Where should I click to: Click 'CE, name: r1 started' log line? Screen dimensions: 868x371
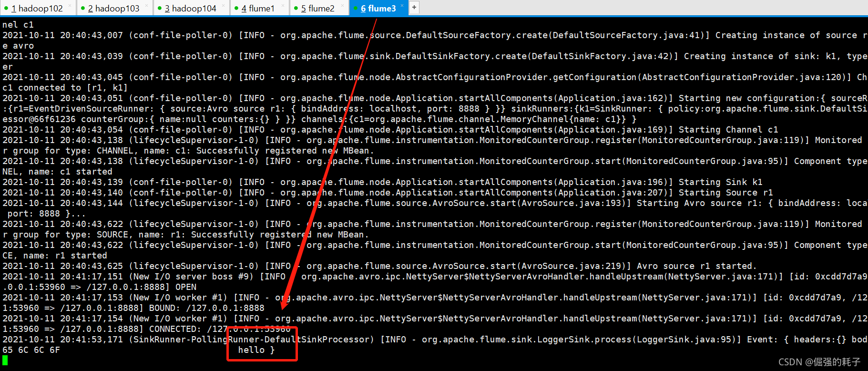[55, 256]
